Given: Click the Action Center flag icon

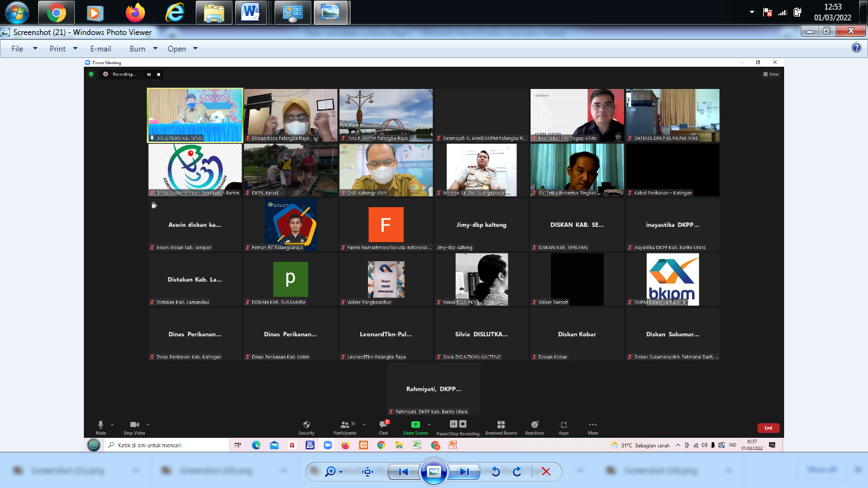Looking at the screenshot, I should [768, 12].
